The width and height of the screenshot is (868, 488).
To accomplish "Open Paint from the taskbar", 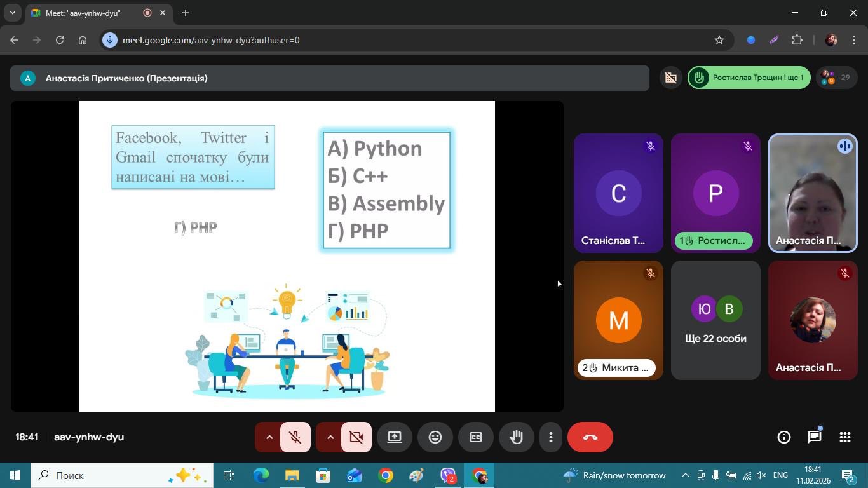I will point(417,475).
